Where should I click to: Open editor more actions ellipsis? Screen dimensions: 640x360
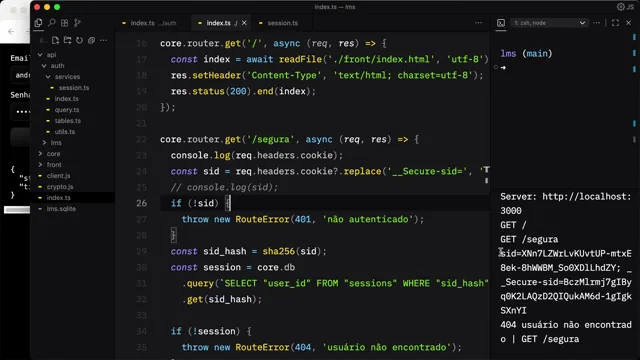[478, 23]
